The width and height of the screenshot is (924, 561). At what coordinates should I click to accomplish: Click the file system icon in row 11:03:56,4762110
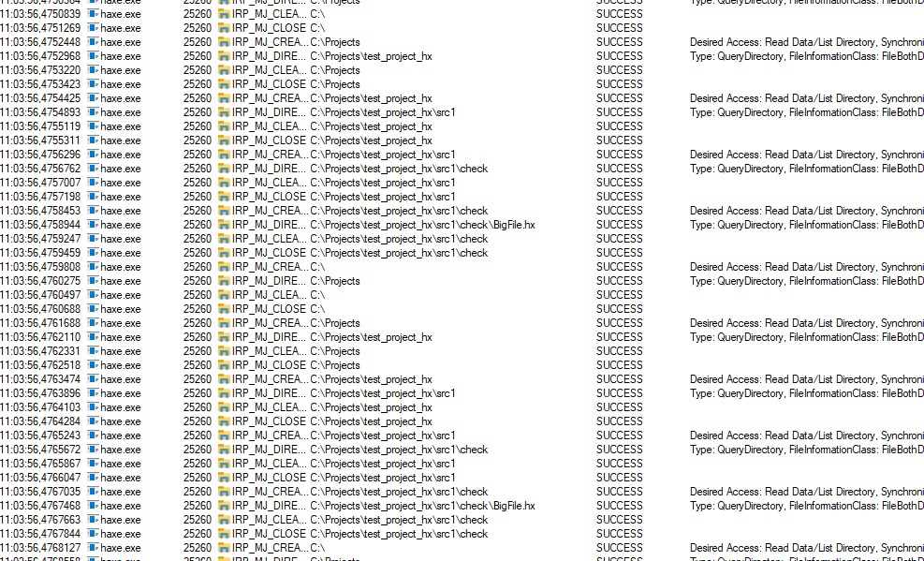[224, 337]
